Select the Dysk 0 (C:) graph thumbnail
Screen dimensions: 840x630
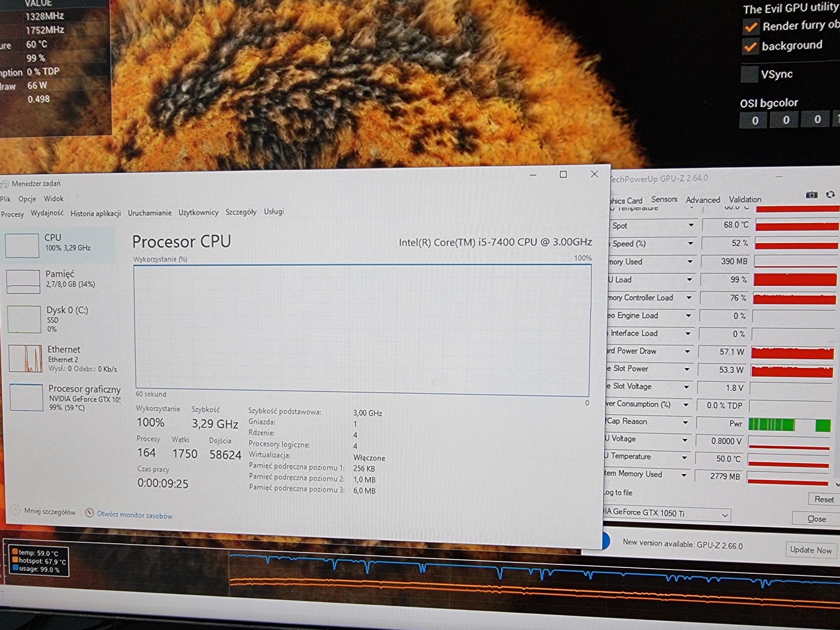(x=24, y=319)
